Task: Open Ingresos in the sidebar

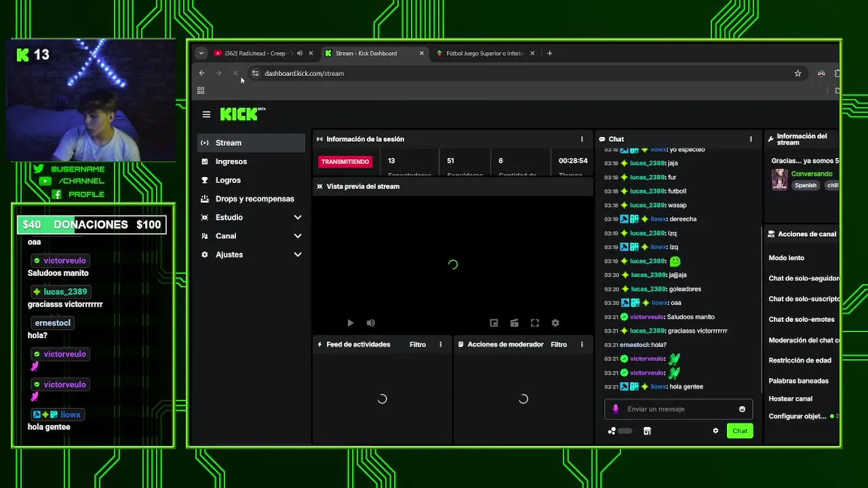Action: tap(252, 161)
